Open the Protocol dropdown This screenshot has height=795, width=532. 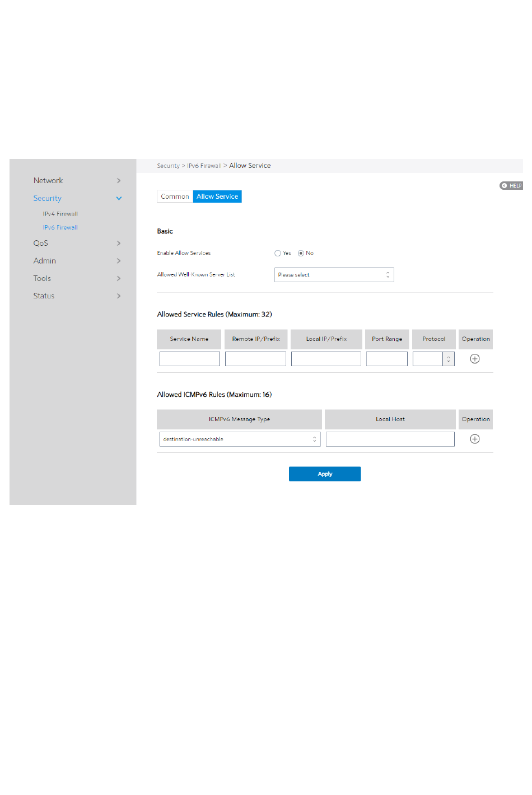click(x=433, y=359)
